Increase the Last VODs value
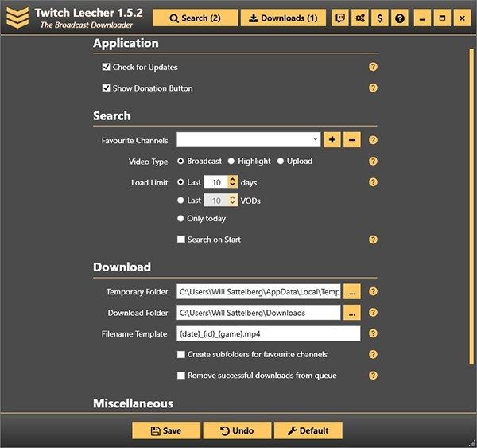The width and height of the screenshot is (477, 448). (x=233, y=197)
